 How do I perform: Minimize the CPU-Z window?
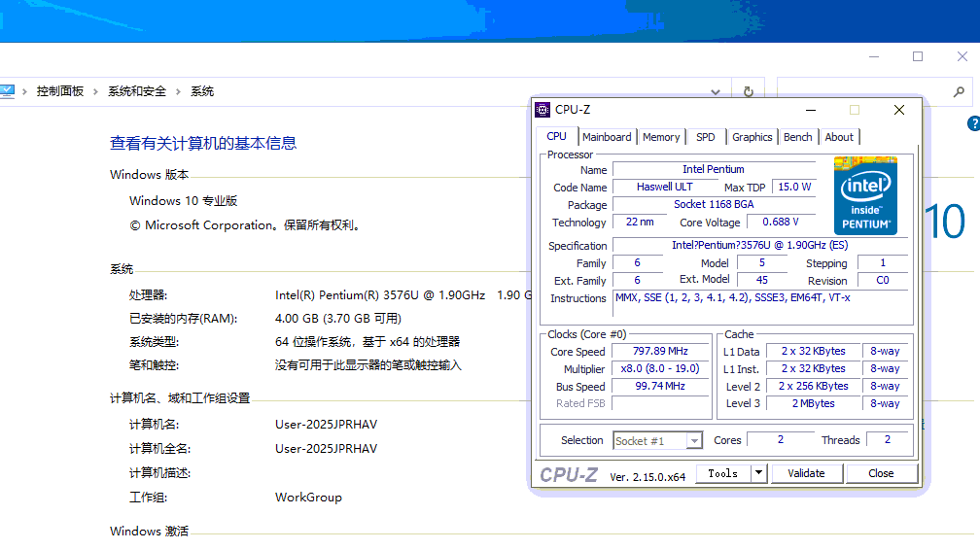[x=810, y=110]
